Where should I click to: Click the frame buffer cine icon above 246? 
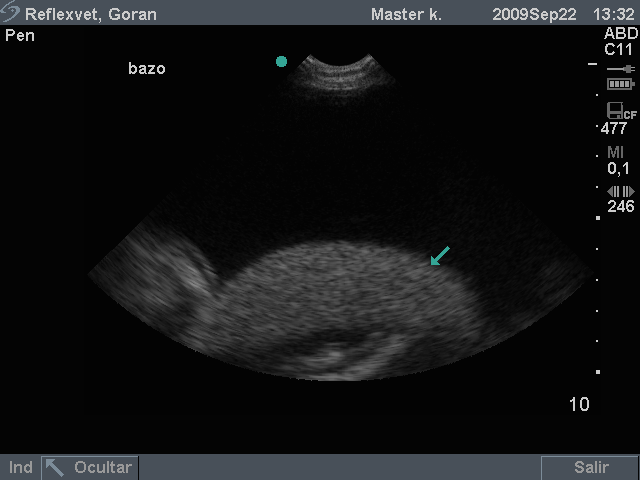pos(620,191)
